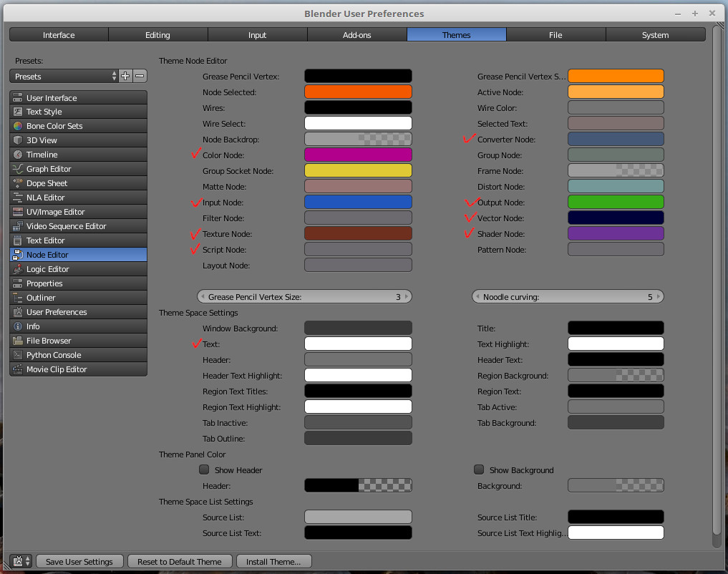Open the Shader Node purple swatch
This screenshot has height=574, width=728.
coord(616,234)
